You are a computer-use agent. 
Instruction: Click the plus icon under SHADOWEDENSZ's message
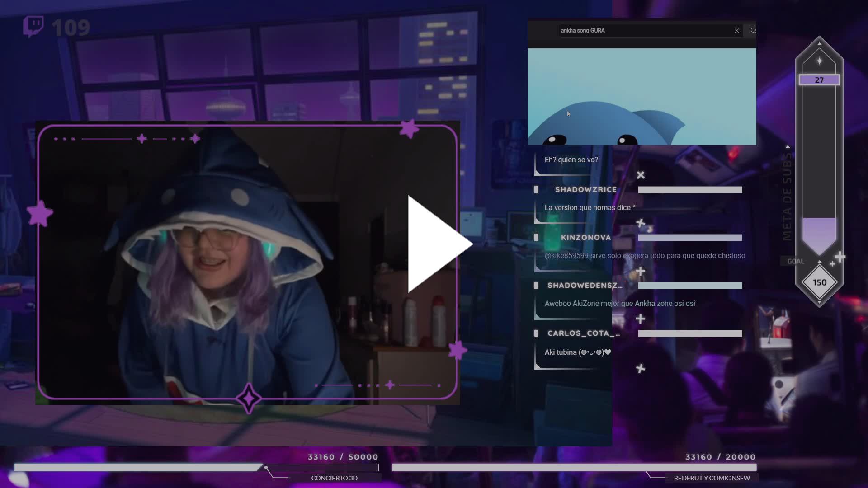tap(642, 319)
